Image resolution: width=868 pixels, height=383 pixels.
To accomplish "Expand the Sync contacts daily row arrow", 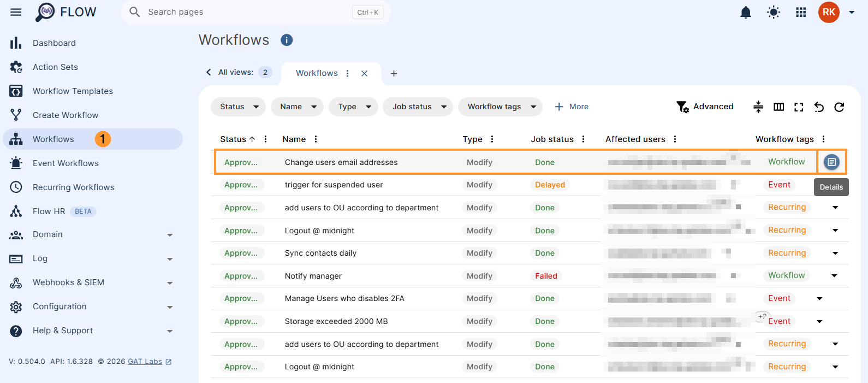I will (835, 253).
